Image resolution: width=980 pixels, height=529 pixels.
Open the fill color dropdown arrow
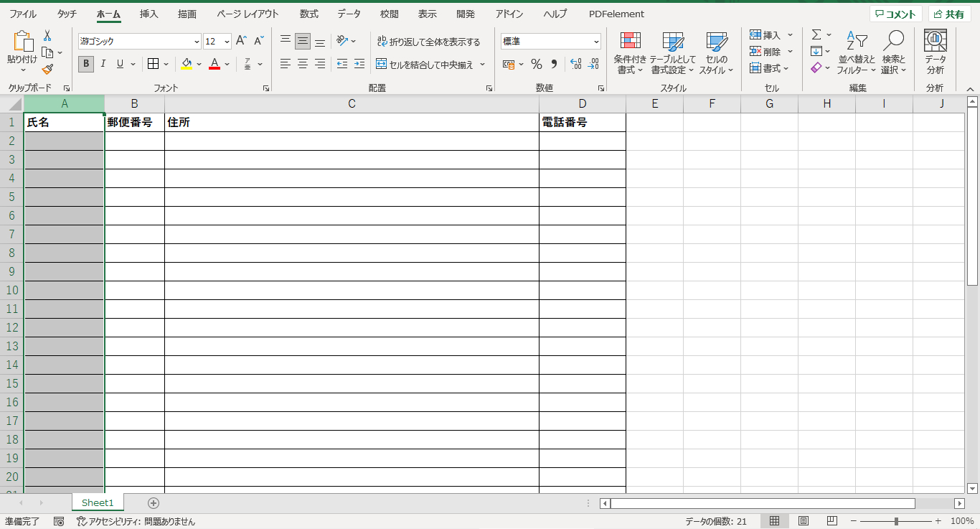click(199, 64)
